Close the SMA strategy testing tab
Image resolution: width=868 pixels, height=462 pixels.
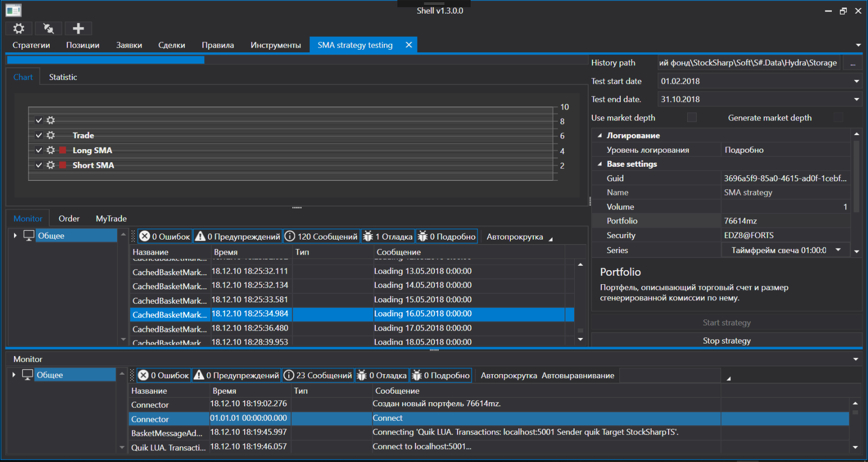pyautogui.click(x=409, y=45)
